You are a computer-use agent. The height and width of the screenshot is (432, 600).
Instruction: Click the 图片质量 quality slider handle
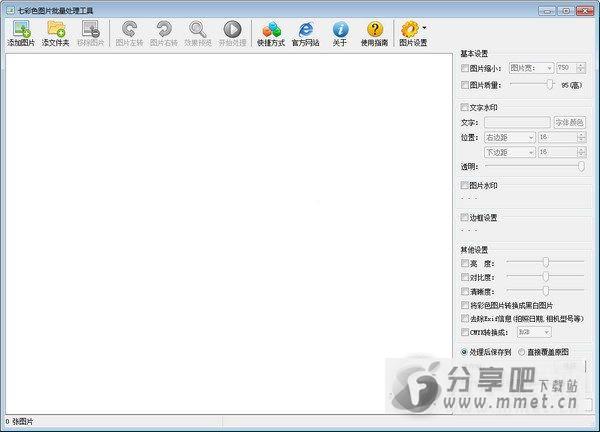pos(549,84)
